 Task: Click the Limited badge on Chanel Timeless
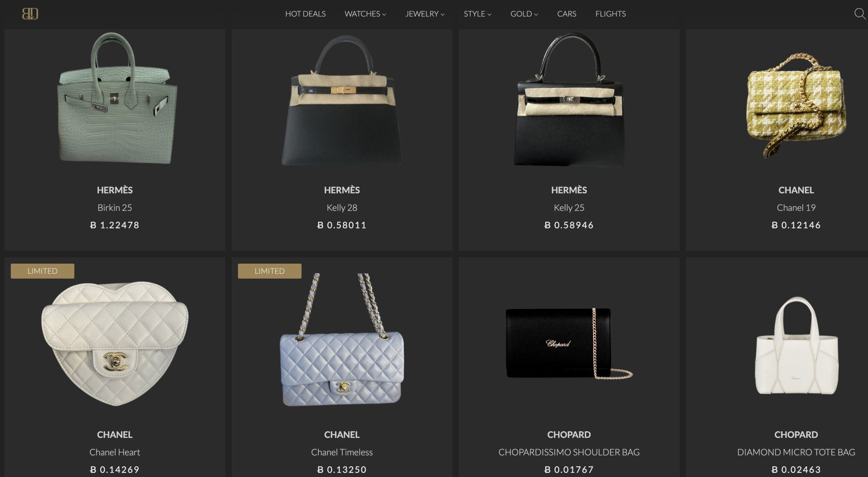270,271
